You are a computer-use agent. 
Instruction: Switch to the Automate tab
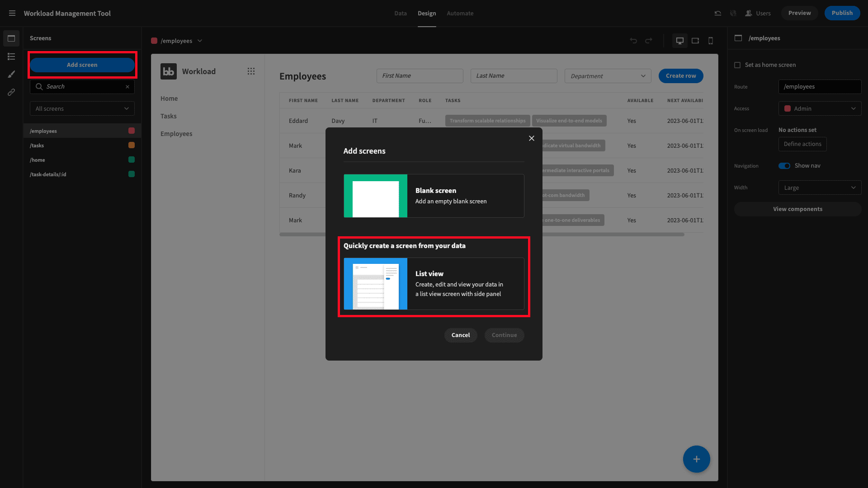pos(460,13)
